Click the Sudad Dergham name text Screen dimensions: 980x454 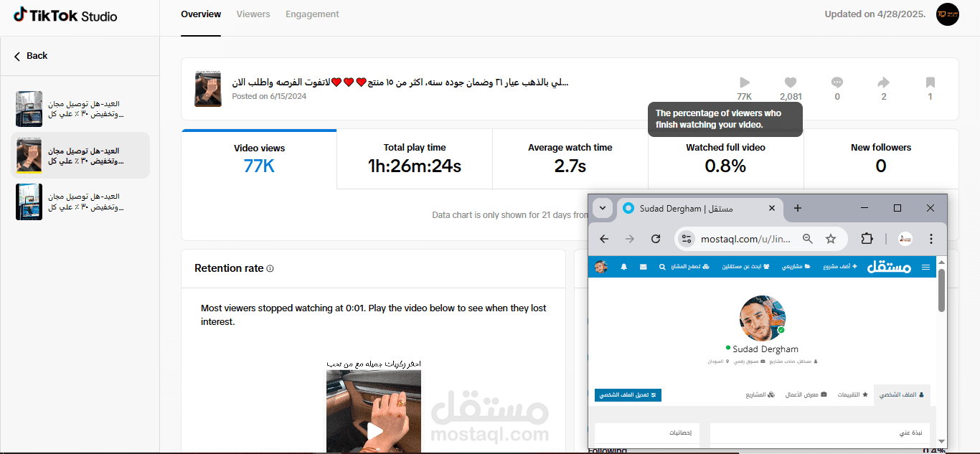click(x=765, y=349)
